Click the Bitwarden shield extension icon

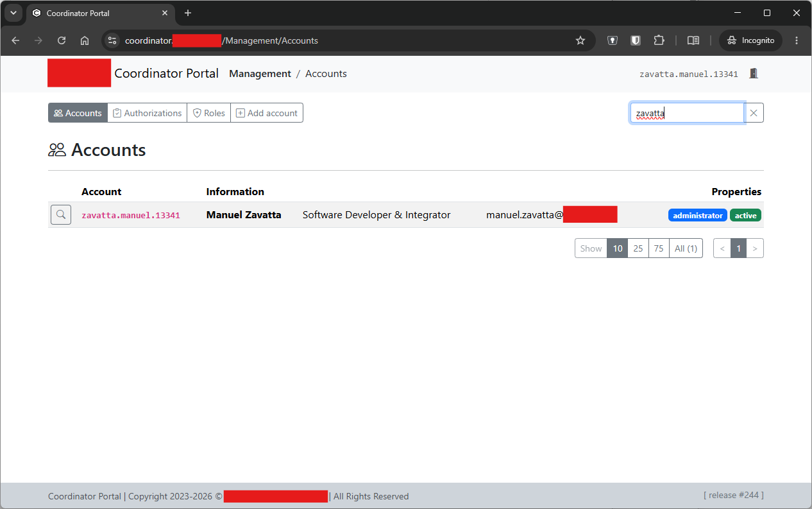coord(636,40)
